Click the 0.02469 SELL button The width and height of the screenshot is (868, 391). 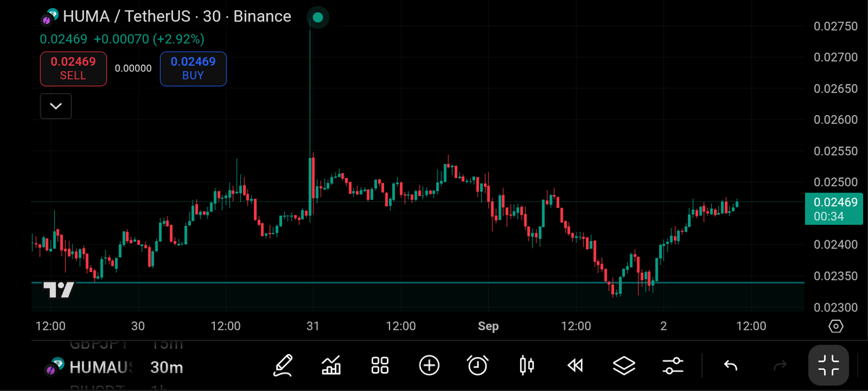pyautogui.click(x=73, y=69)
